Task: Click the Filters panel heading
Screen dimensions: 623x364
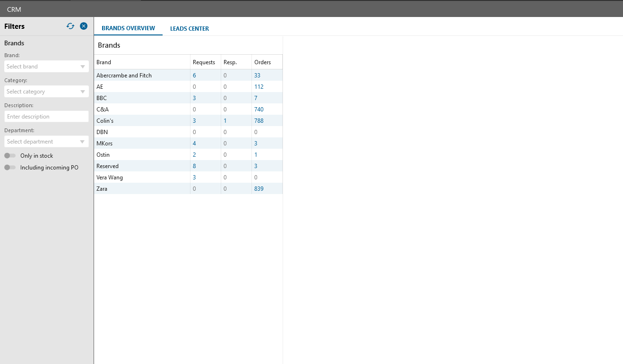Action: tap(14, 26)
